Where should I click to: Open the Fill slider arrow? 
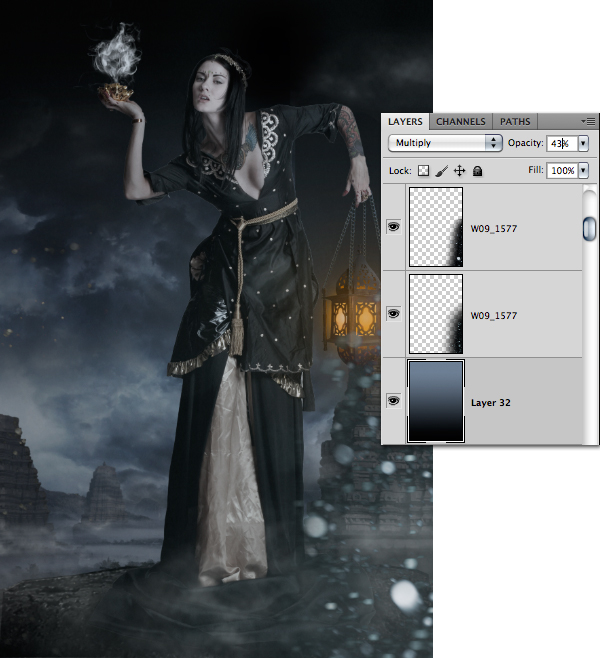click(x=583, y=170)
